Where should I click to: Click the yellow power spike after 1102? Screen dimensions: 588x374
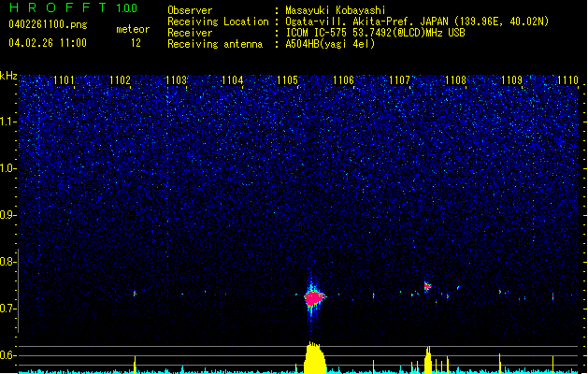(135, 365)
